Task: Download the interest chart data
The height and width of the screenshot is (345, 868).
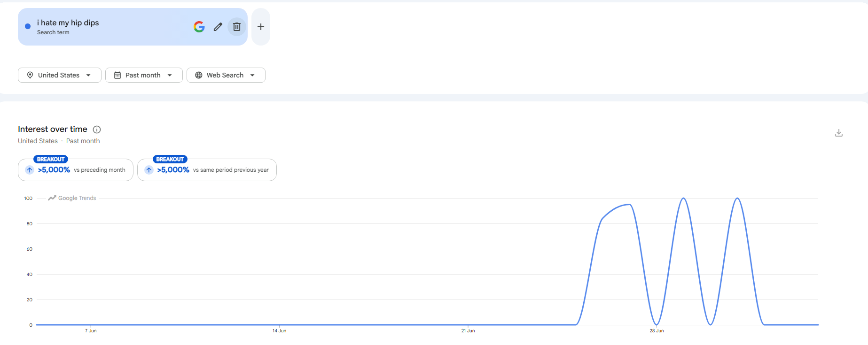Action: click(x=839, y=133)
